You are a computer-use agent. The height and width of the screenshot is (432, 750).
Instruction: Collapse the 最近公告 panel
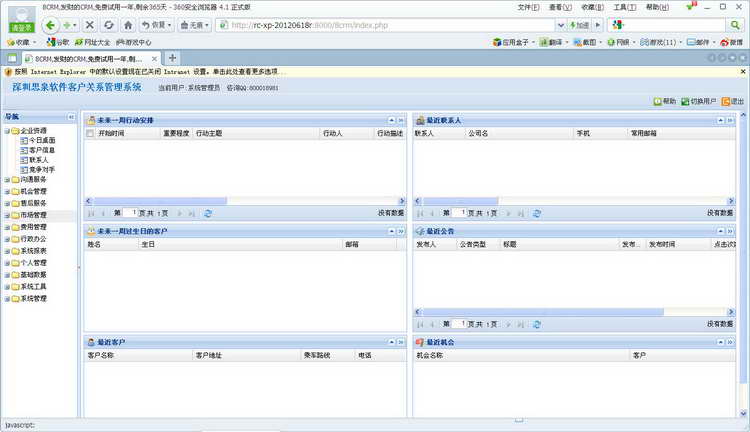pos(721,231)
